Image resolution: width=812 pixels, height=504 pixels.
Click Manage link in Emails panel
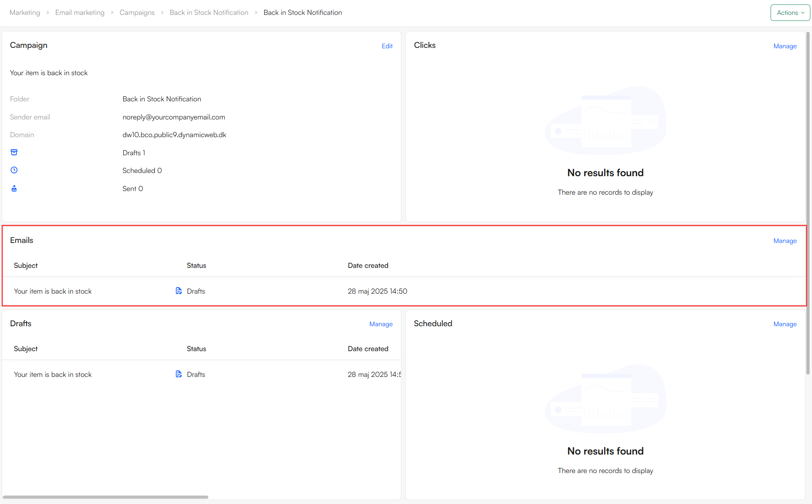pyautogui.click(x=785, y=241)
